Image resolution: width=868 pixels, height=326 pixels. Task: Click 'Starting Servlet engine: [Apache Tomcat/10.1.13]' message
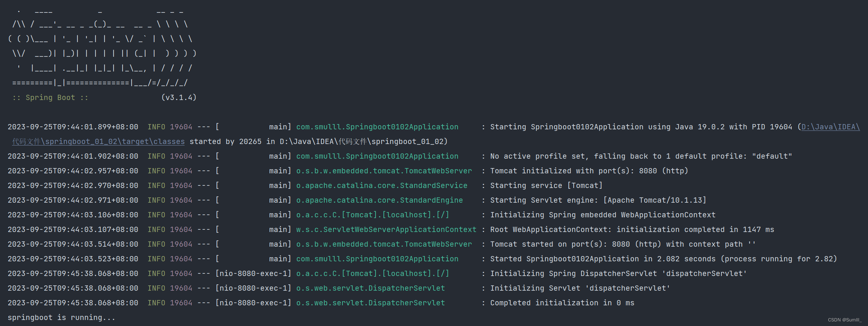pyautogui.click(x=598, y=200)
